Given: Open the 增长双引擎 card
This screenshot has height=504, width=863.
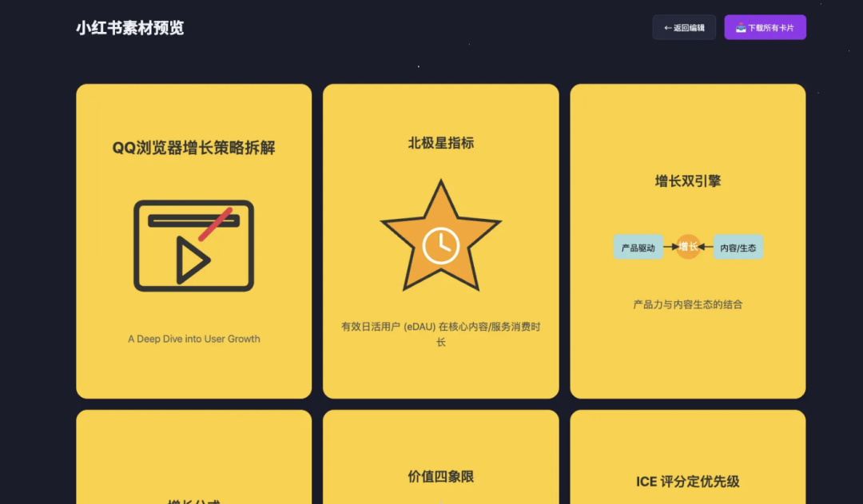Looking at the screenshot, I should point(688,241).
